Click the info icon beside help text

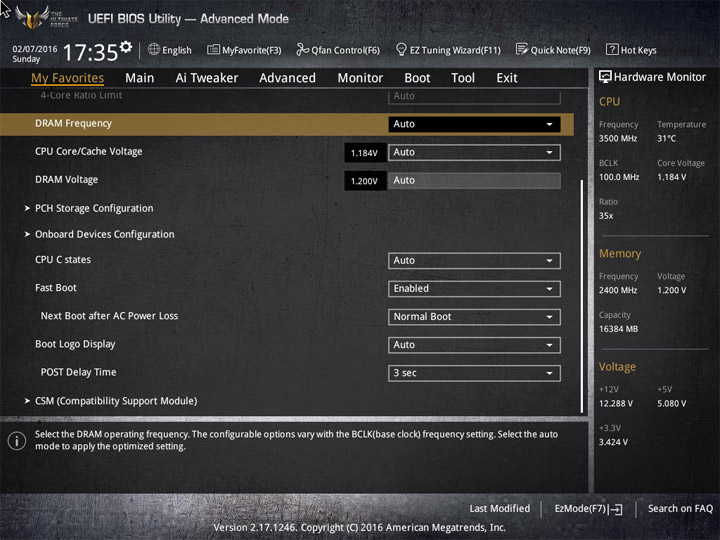(x=17, y=441)
